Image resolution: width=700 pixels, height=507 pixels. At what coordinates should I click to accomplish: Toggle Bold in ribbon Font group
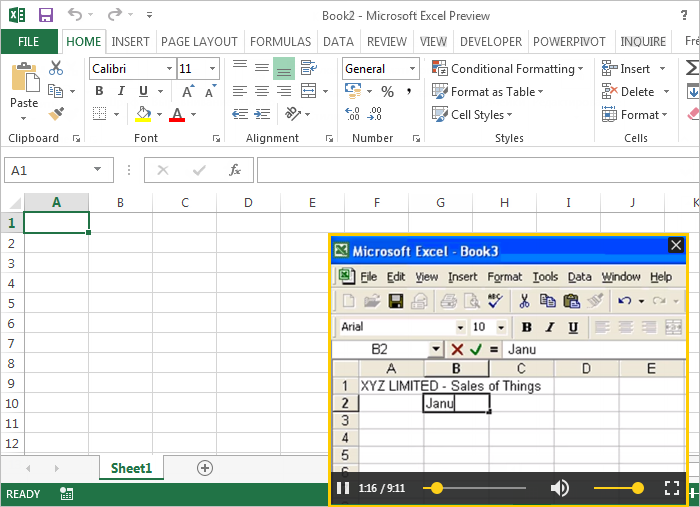click(99, 91)
